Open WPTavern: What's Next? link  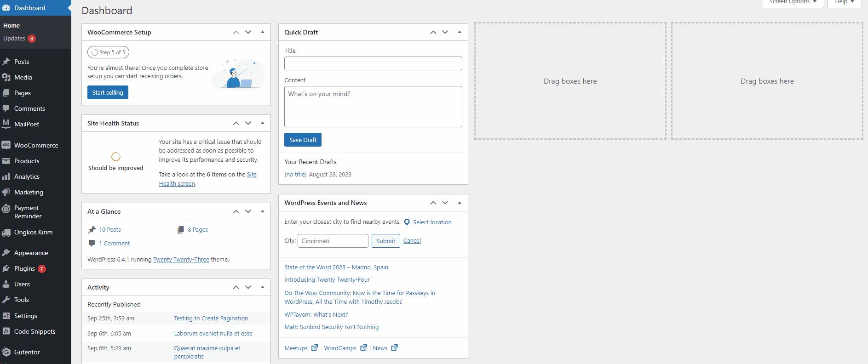coord(316,314)
